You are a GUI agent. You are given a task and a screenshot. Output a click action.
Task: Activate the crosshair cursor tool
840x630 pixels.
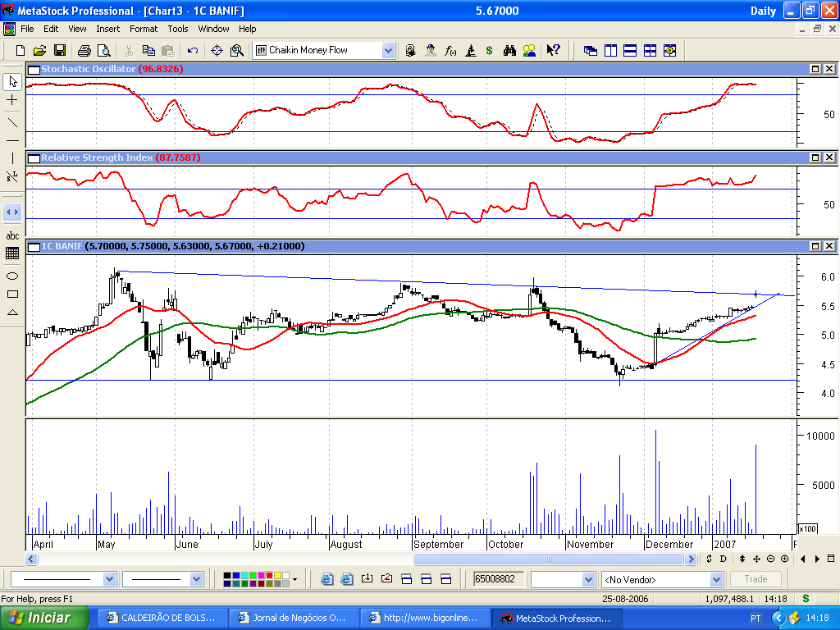pyautogui.click(x=12, y=100)
